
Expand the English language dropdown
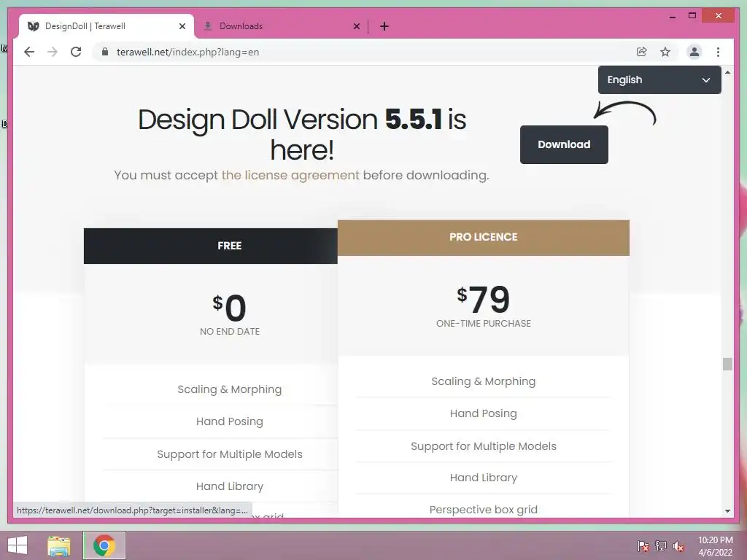659,80
